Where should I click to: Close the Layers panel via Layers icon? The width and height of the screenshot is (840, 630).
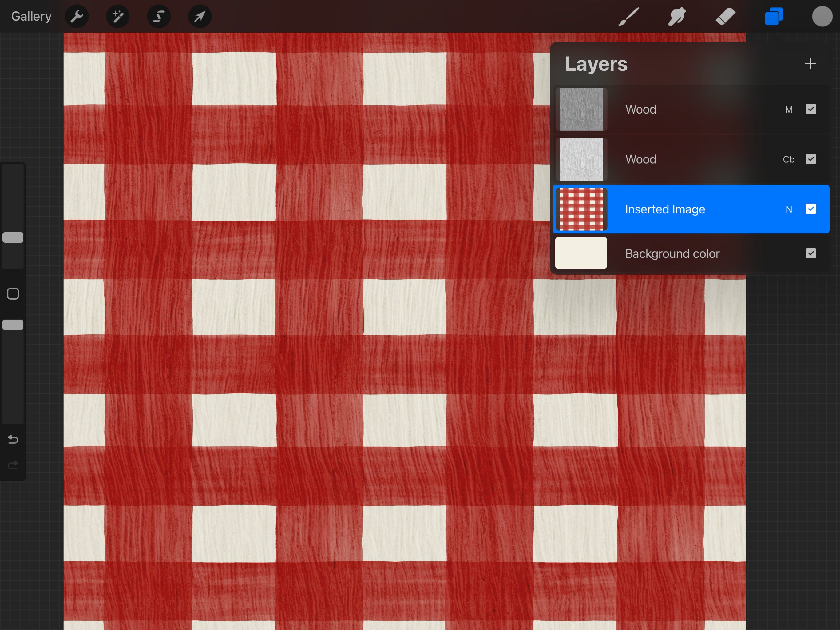pyautogui.click(x=774, y=16)
